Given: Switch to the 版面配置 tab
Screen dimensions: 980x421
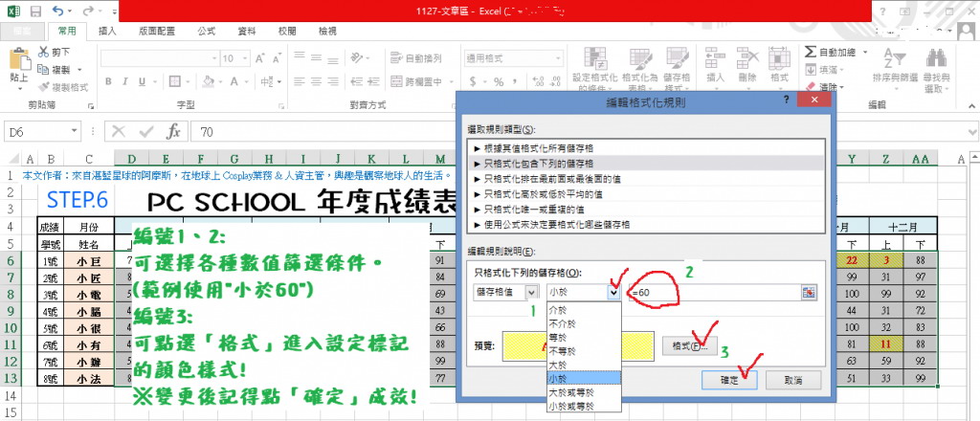Looking at the screenshot, I should (158, 31).
